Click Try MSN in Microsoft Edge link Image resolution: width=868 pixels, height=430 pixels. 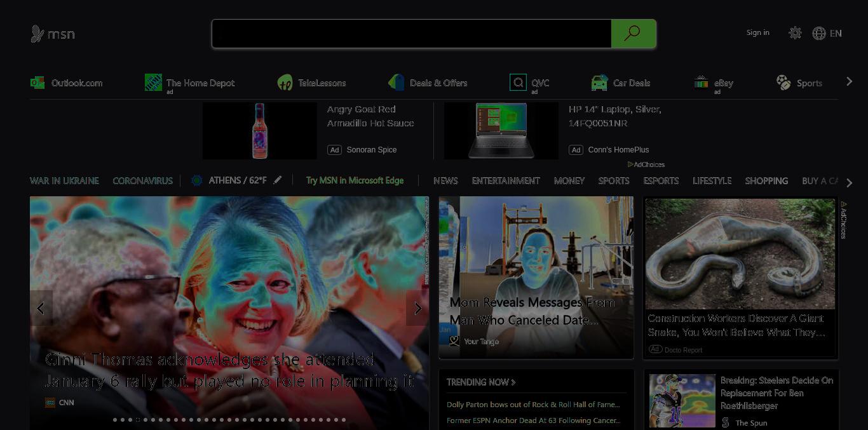click(x=355, y=180)
